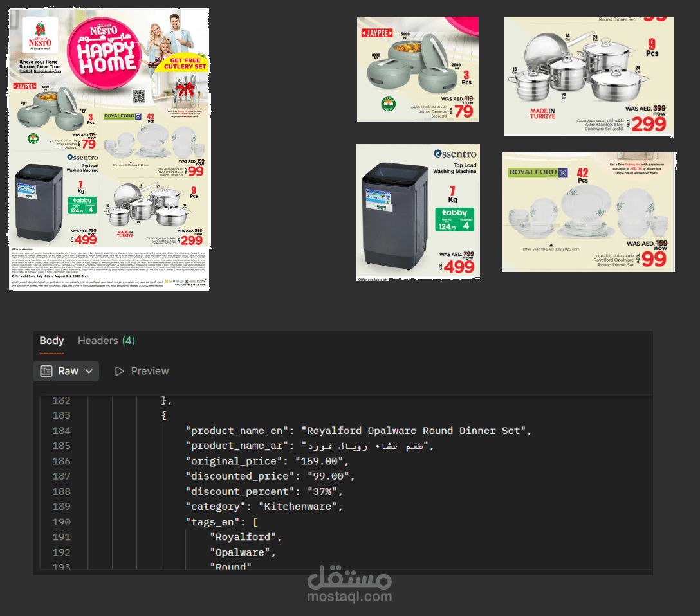The image size is (700, 616).
Task: Click the "99.00" value
Action: 329,476
